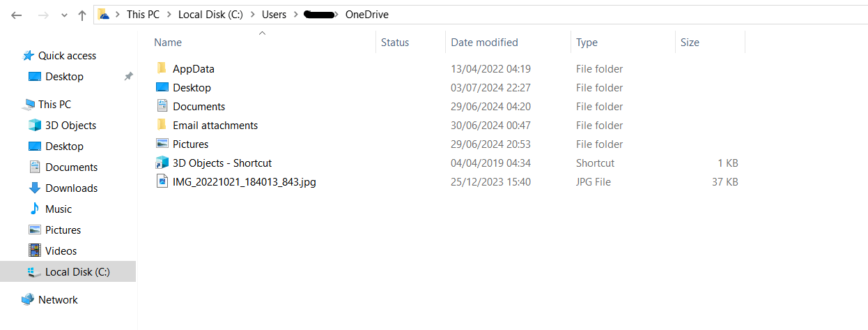Click the Downloads arrow icon in the sidebar
The image size is (868, 330).
[x=34, y=188]
